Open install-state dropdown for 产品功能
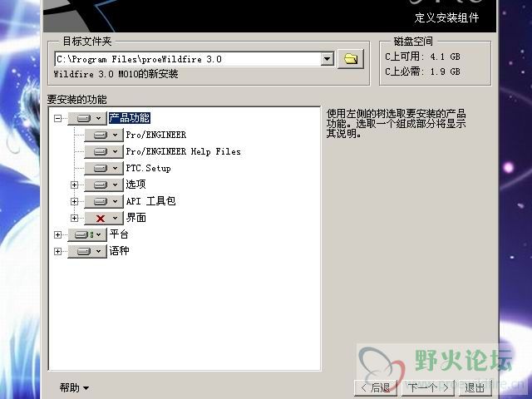This screenshot has height=399, width=532. click(x=87, y=118)
